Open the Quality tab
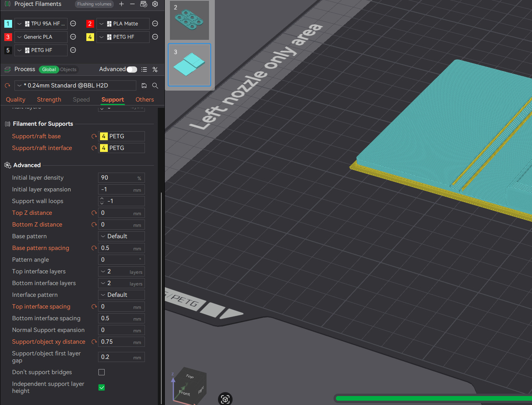This screenshot has width=532, height=405. pos(16,100)
